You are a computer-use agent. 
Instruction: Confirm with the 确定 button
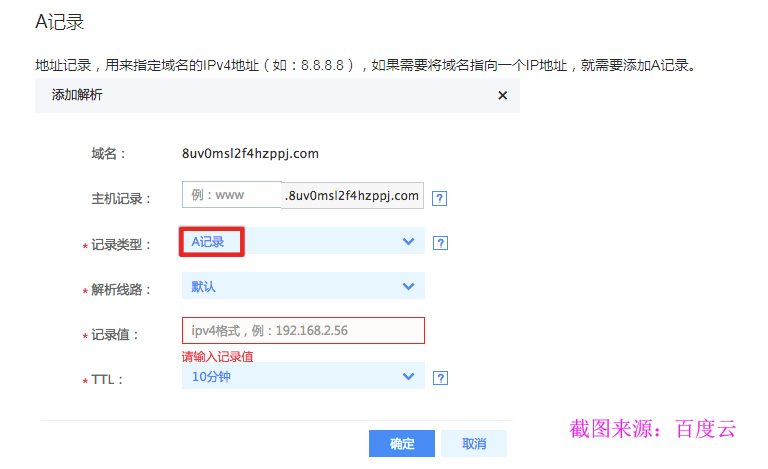(x=402, y=444)
